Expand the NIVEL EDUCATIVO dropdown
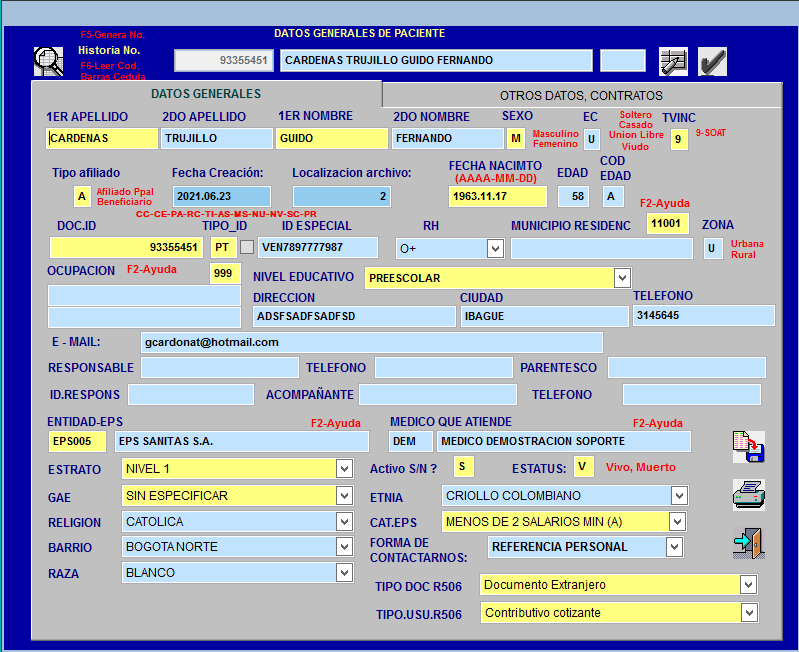Image resolution: width=799 pixels, height=652 pixels. tap(622, 278)
